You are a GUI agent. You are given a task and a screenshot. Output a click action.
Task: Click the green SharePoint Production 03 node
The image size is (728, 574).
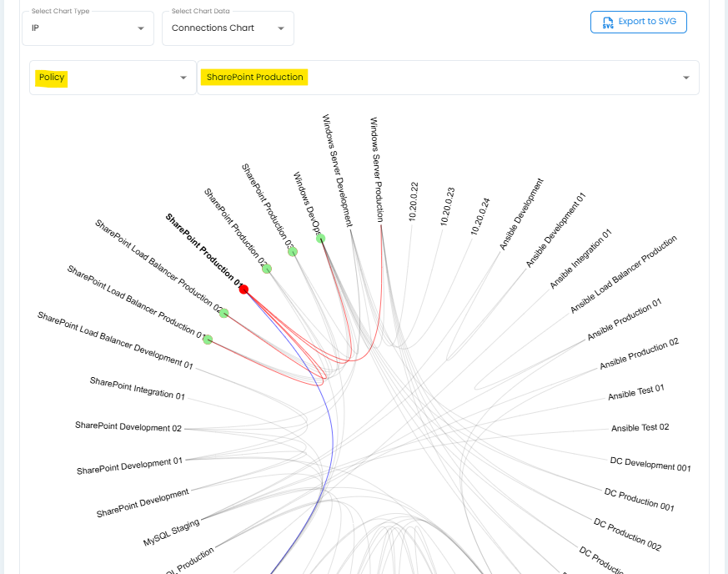pyautogui.click(x=293, y=252)
